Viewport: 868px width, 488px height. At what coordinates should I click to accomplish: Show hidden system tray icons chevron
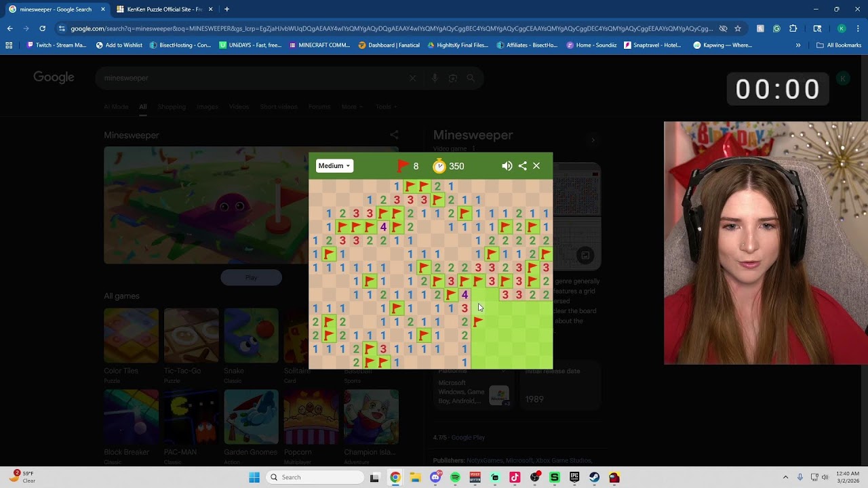[785, 477]
